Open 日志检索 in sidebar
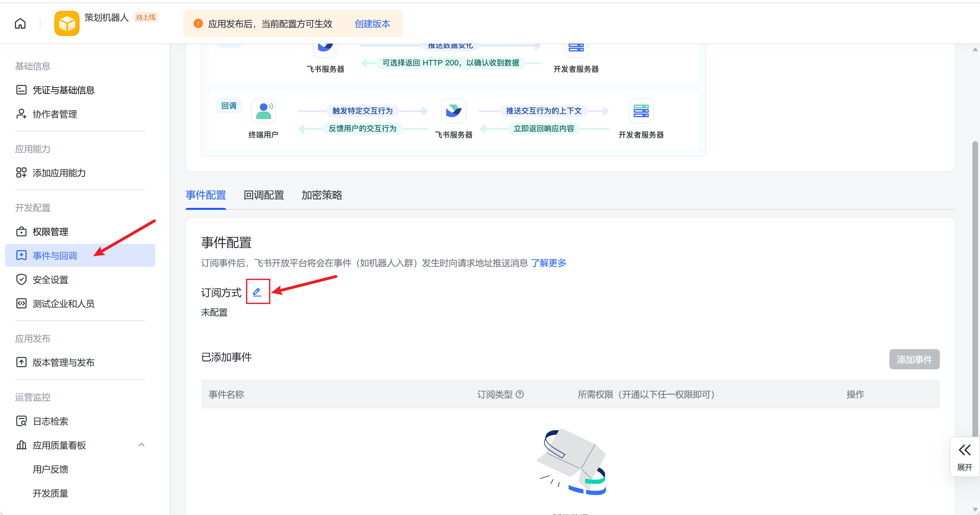Viewport: 980px width, 515px height. click(50, 421)
